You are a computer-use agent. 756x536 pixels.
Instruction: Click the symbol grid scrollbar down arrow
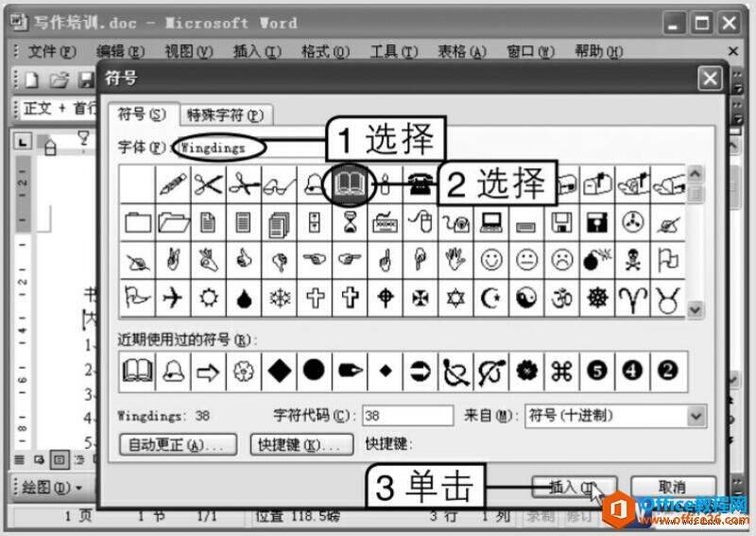point(695,309)
